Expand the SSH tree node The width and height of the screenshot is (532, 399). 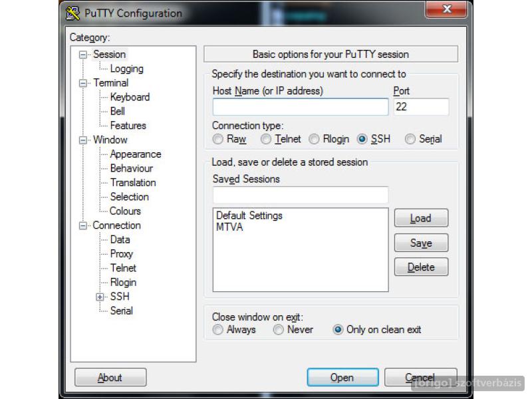tap(100, 297)
